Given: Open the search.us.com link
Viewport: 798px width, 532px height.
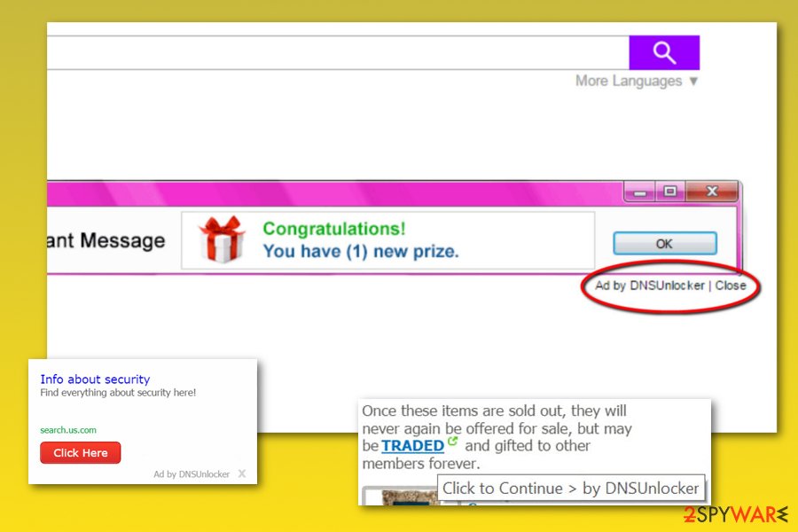Looking at the screenshot, I should point(68,430).
